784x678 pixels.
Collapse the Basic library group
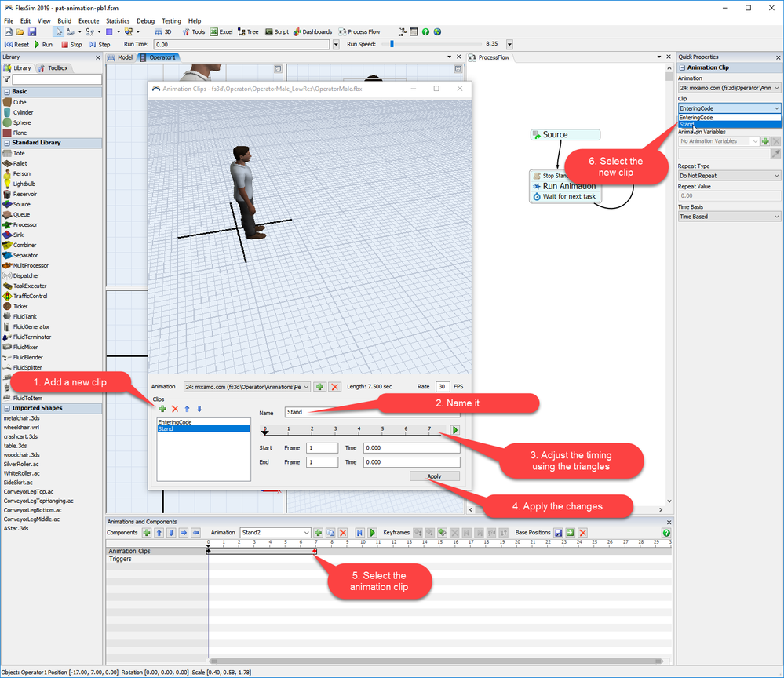(7, 92)
